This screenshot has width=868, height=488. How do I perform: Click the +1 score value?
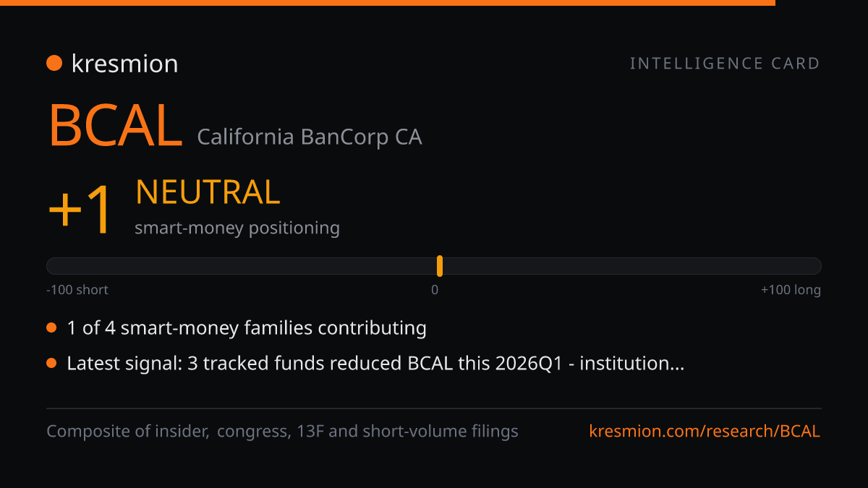(80, 209)
